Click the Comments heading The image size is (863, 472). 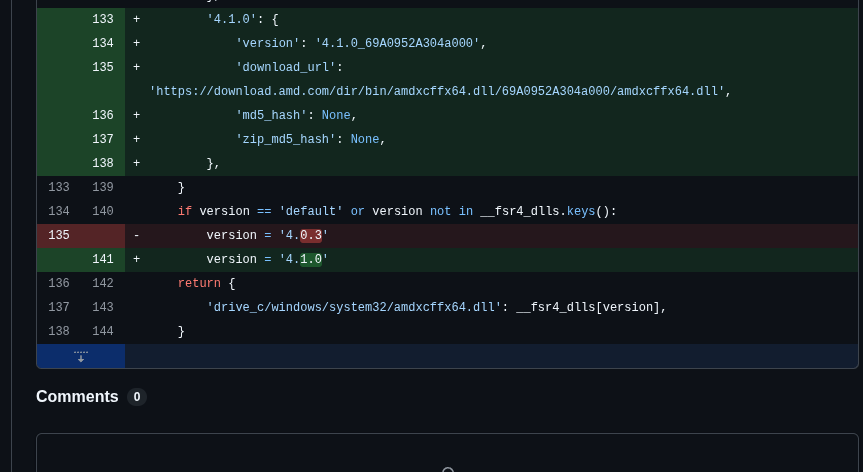[77, 397]
